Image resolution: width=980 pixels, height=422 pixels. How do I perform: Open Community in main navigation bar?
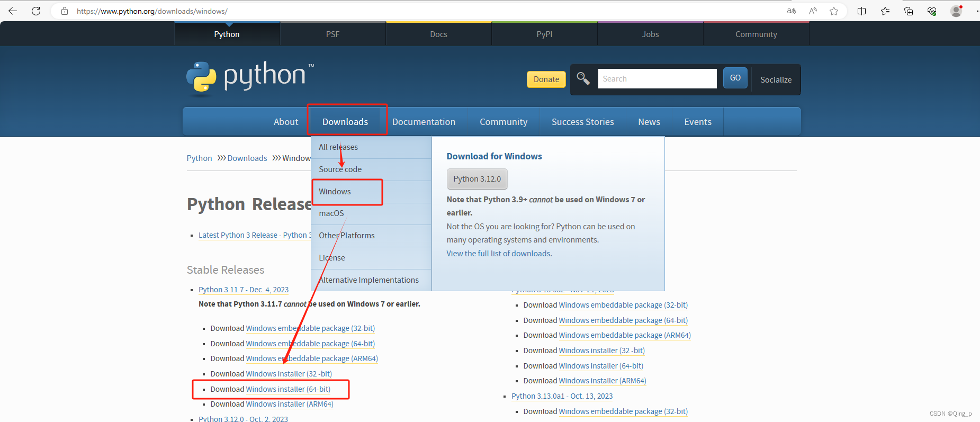coord(504,122)
